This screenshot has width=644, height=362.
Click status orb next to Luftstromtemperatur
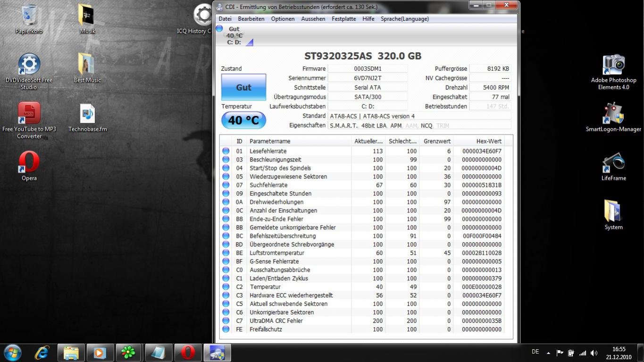tap(226, 253)
